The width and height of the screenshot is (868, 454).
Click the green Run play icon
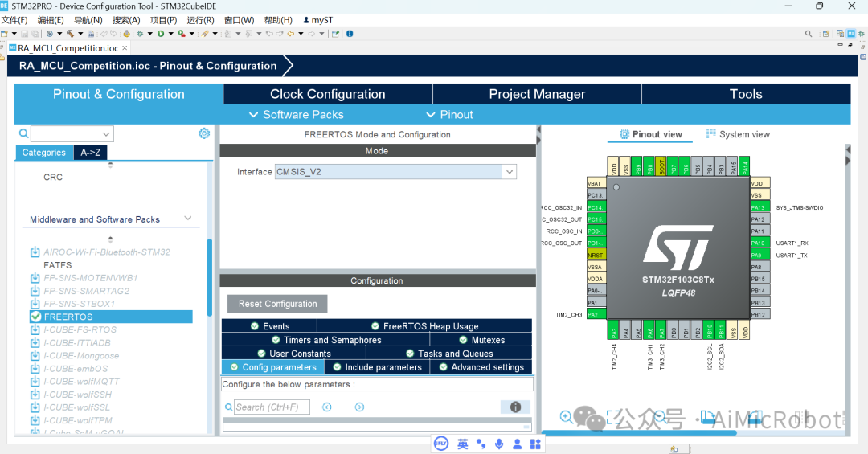pyautogui.click(x=161, y=34)
